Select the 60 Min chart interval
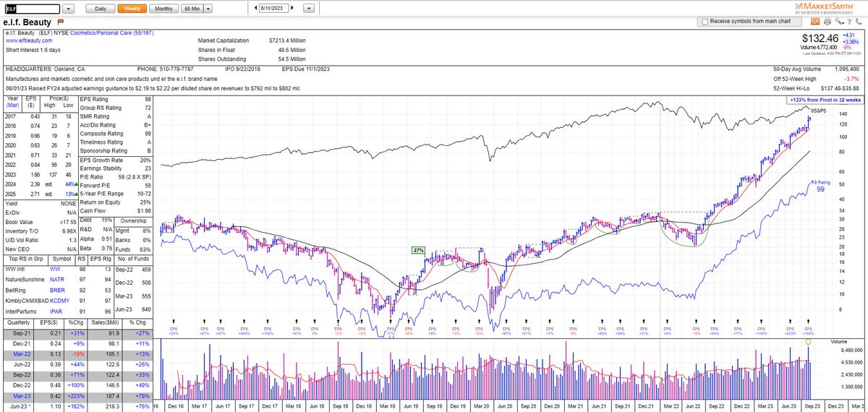868x412 pixels. [x=192, y=8]
